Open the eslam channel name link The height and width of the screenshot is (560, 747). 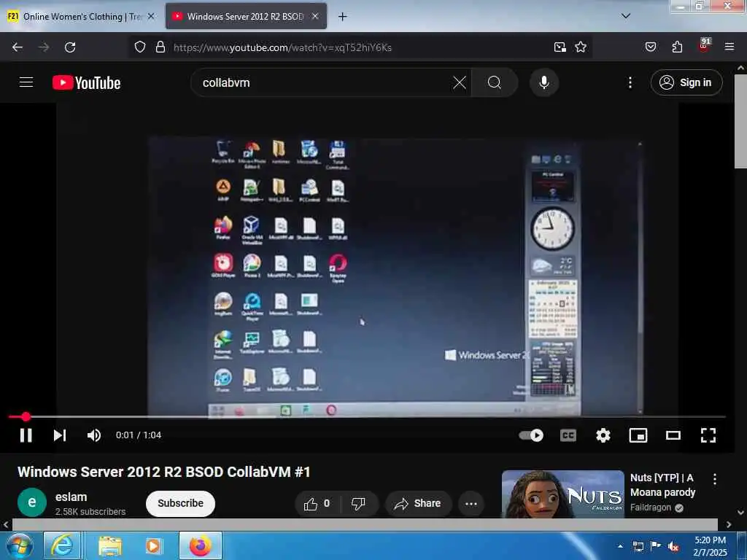tap(71, 497)
